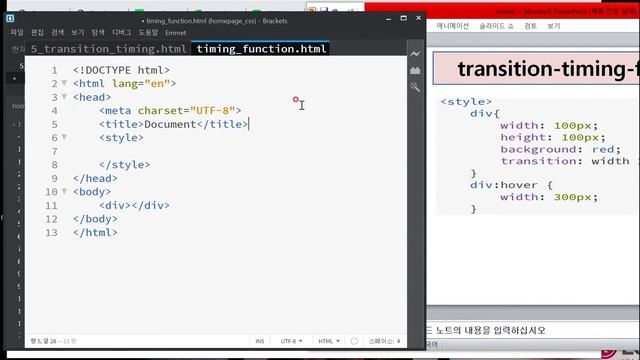Click the transition-timing slide title box
The image size is (640, 360).
(x=536, y=69)
